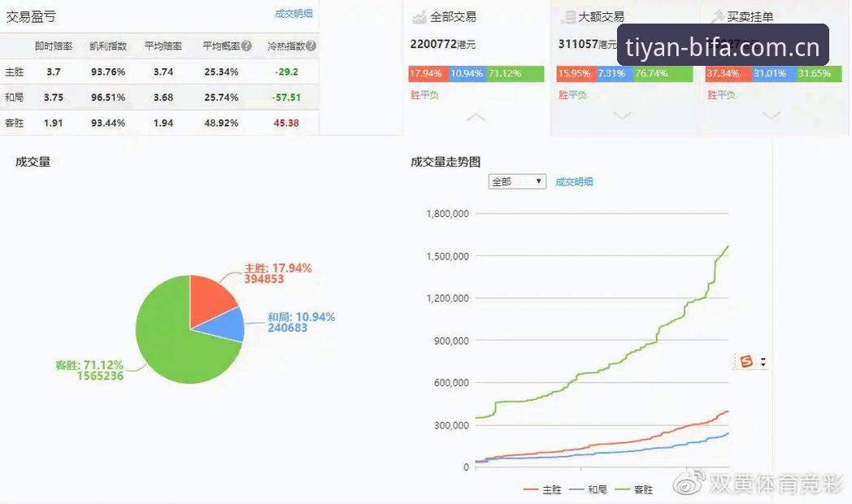
Task: Click the 即时赔率 column header
Action: 54,46
